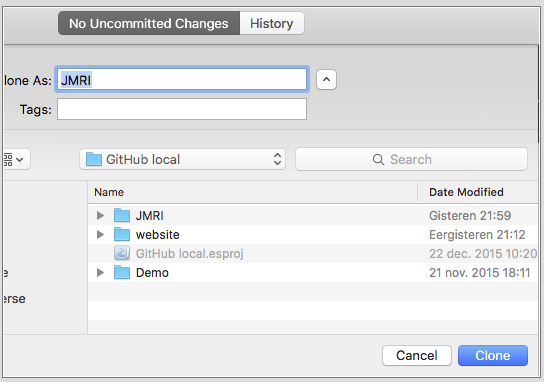544x382 pixels.
Task: Collapse the save dialog with chevron button
Action: [x=326, y=79]
